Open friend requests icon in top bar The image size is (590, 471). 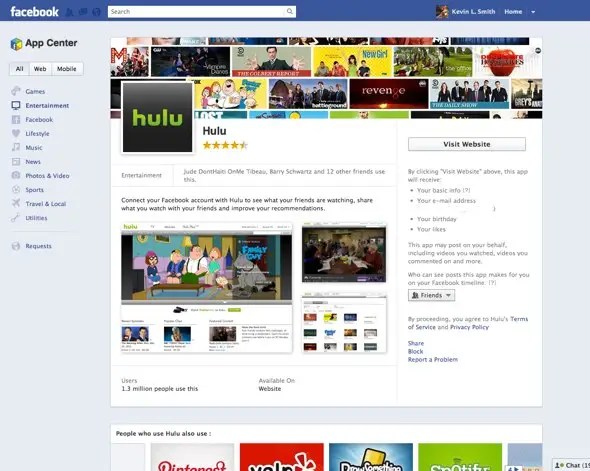(x=69, y=12)
